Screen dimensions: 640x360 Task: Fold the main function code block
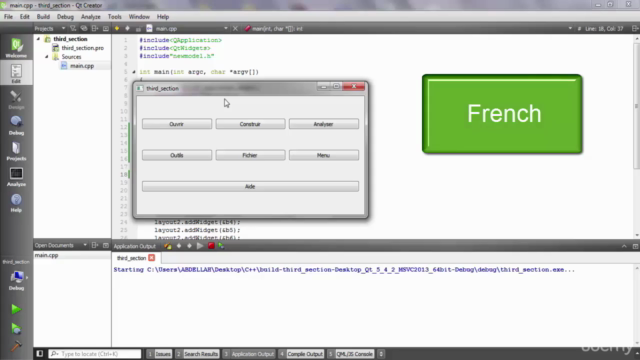click(x=134, y=72)
